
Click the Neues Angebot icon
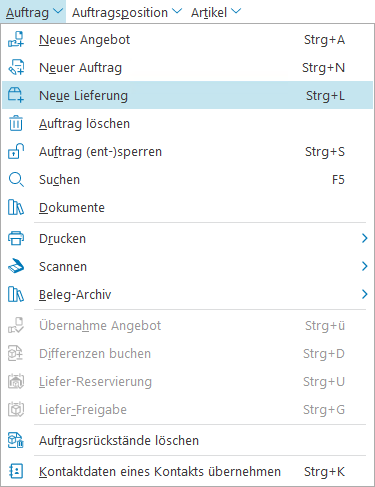pyautogui.click(x=16, y=39)
